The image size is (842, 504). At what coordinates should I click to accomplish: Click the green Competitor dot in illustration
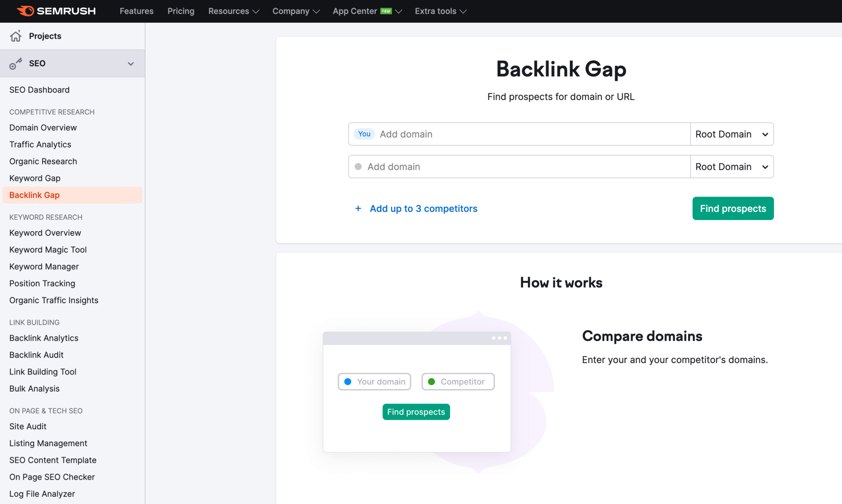tap(431, 381)
